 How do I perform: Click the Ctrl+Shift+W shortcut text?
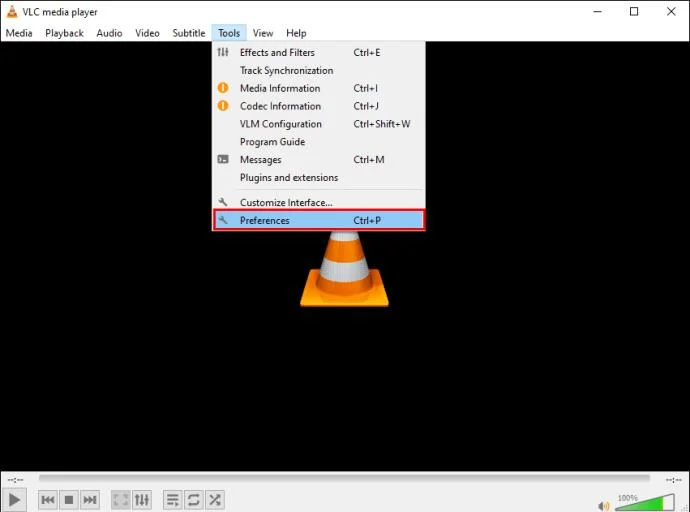pyautogui.click(x=382, y=124)
